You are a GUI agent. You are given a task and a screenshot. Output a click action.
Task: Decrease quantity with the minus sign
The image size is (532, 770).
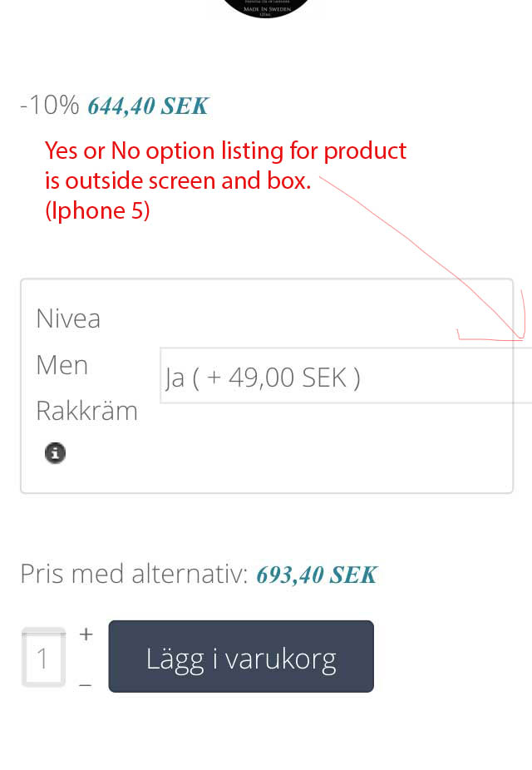tap(86, 684)
